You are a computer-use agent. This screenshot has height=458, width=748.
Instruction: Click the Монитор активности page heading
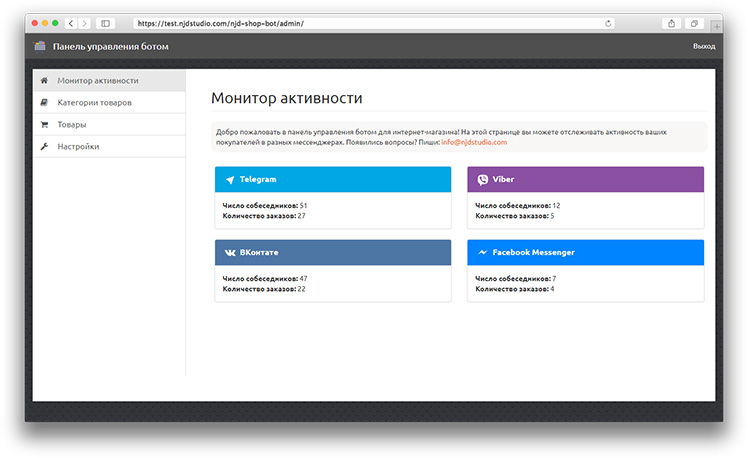click(287, 98)
